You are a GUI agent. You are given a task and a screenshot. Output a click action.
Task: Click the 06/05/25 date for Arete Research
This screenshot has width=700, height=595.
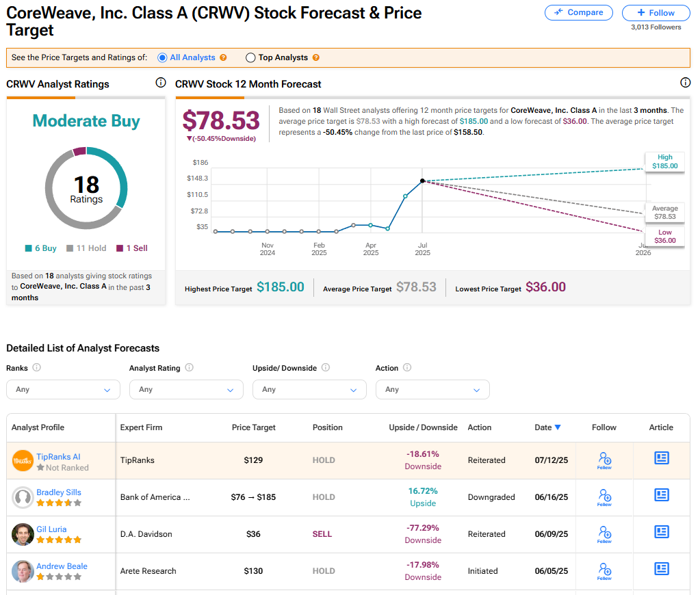tap(552, 571)
